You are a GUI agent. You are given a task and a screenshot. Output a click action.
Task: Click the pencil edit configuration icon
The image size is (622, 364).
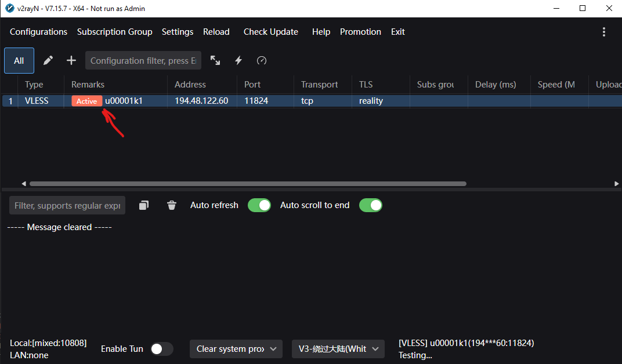click(x=48, y=60)
